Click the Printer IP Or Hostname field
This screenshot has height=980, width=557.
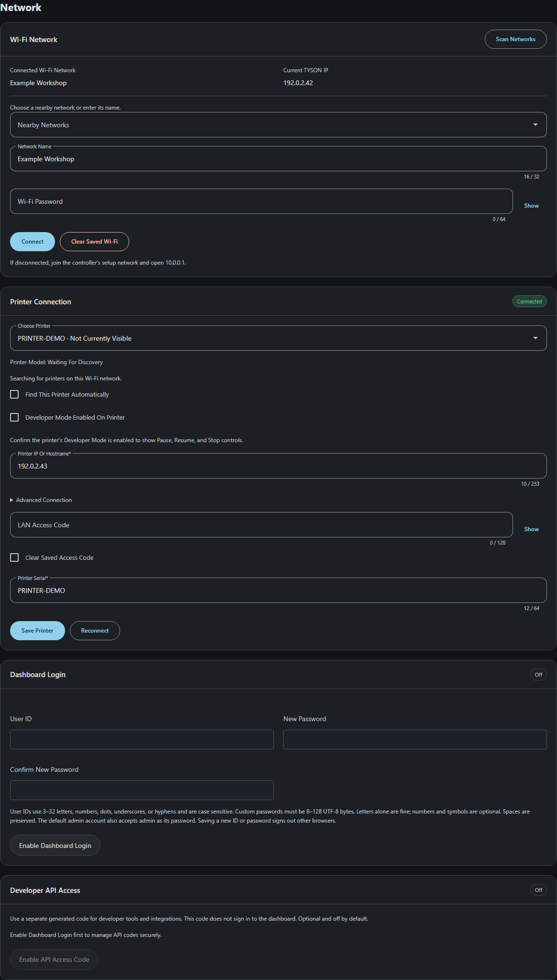coord(278,466)
